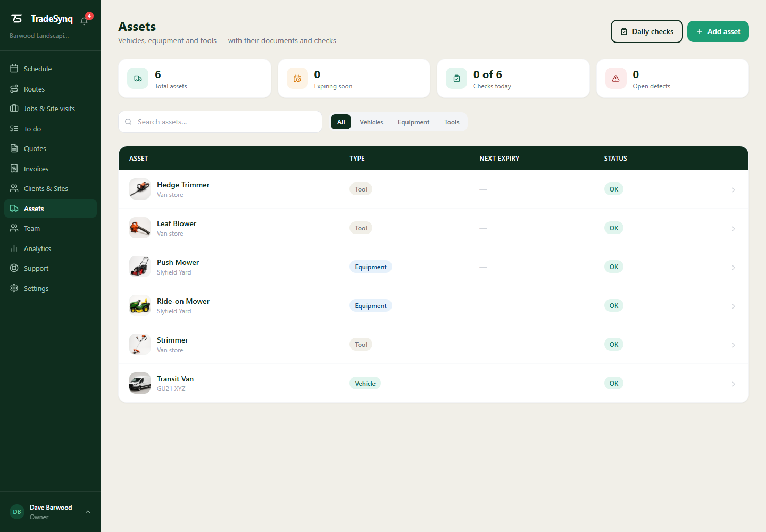
Task: Click the Leaf Blower asset name
Action: [x=177, y=223]
